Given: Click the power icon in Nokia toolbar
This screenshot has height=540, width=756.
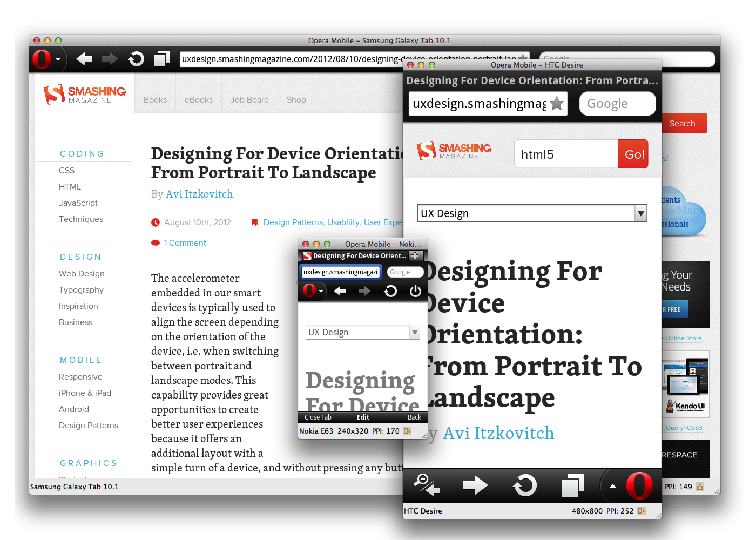Looking at the screenshot, I should coord(415,292).
